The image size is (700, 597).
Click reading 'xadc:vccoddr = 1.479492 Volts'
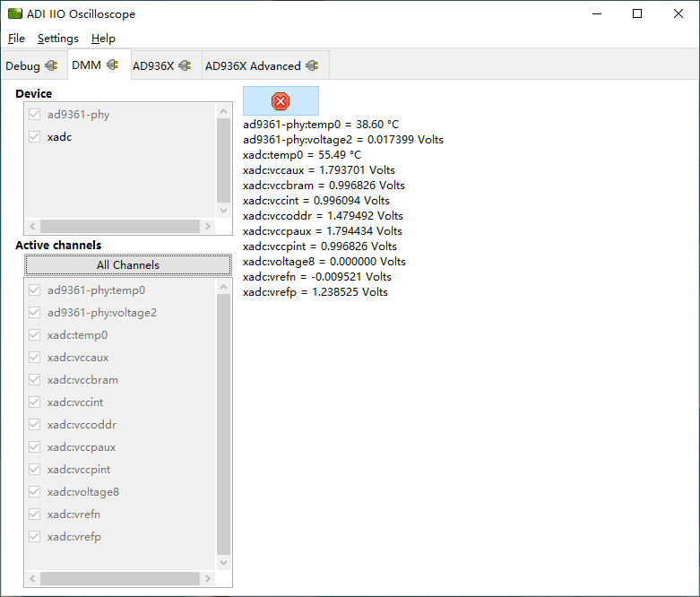point(323,216)
